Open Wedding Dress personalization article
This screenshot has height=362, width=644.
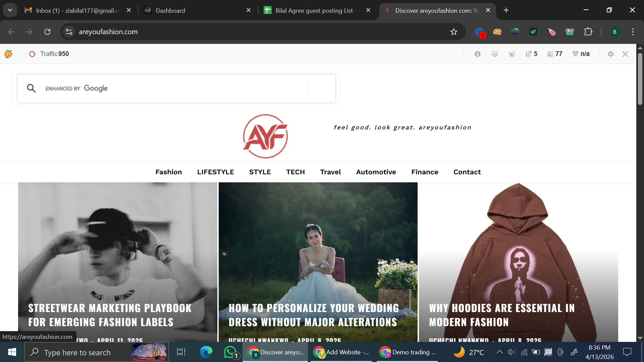coord(314,315)
